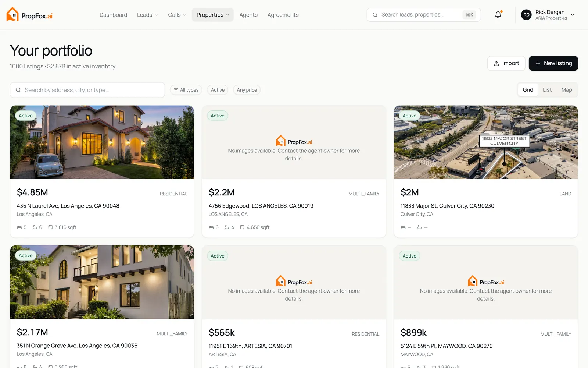The height and width of the screenshot is (368, 588).
Task: Click the portfolio search magnifier icon
Action: click(18, 90)
